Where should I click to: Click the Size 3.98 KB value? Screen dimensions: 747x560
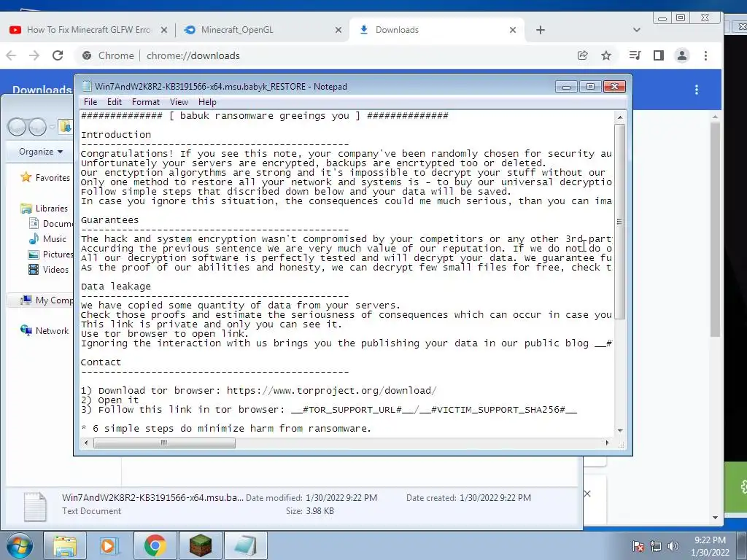(320, 511)
